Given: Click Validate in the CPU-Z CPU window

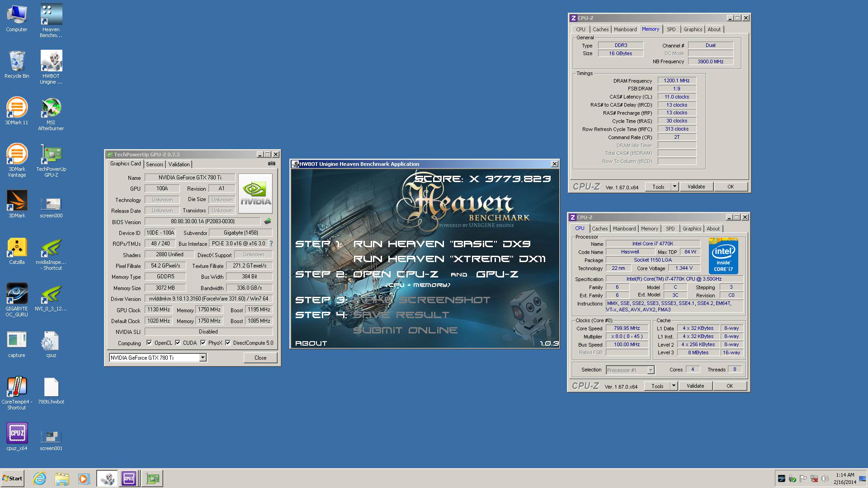Looking at the screenshot, I should click(x=695, y=386).
